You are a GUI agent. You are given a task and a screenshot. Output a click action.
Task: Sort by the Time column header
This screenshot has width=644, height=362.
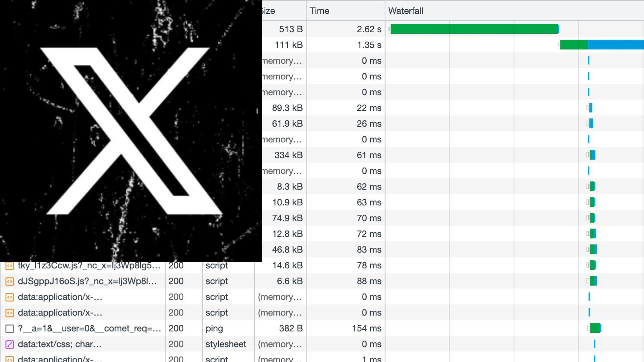(319, 11)
